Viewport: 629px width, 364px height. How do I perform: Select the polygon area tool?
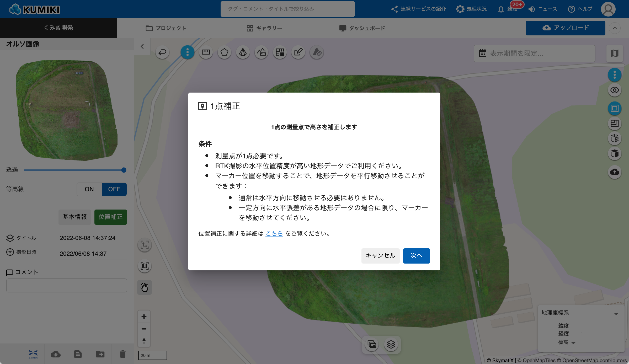click(224, 52)
